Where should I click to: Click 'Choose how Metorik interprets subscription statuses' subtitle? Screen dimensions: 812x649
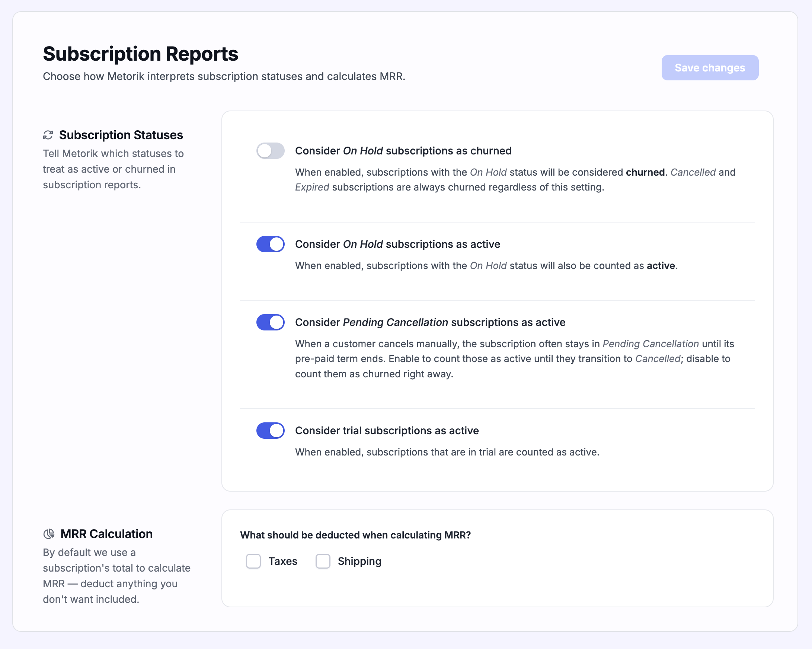coord(224,76)
